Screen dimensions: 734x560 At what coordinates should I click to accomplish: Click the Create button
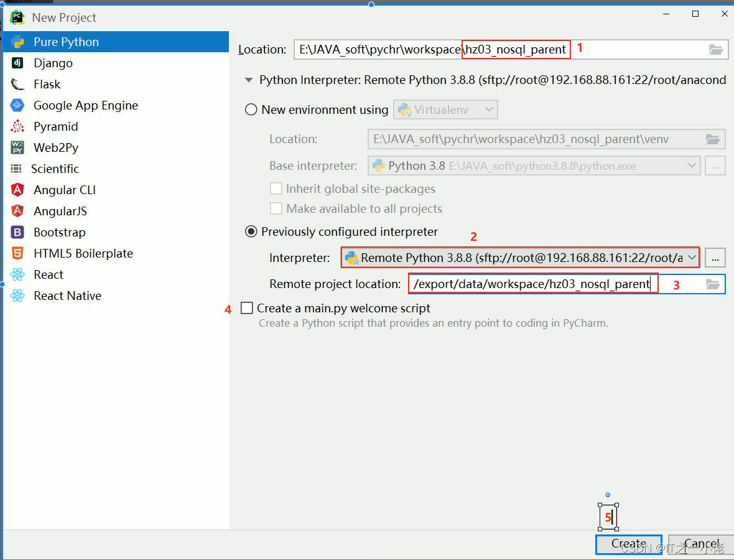[x=629, y=544]
